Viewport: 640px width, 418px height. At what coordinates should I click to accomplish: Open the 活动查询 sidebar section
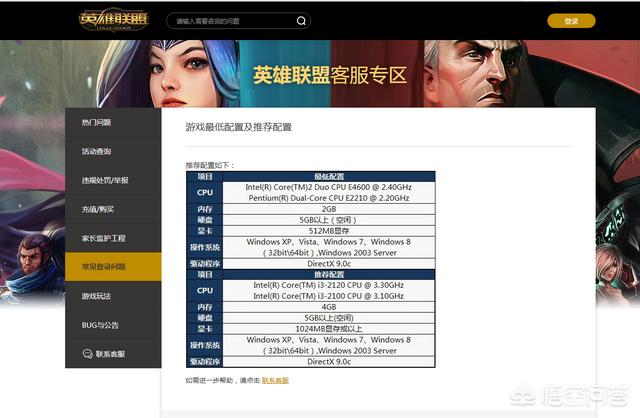click(113, 151)
